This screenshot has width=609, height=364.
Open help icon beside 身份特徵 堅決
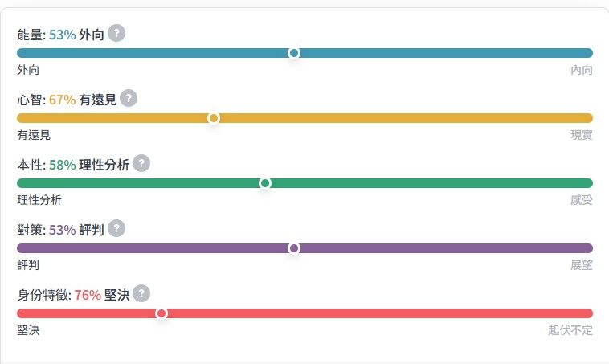[141, 293]
